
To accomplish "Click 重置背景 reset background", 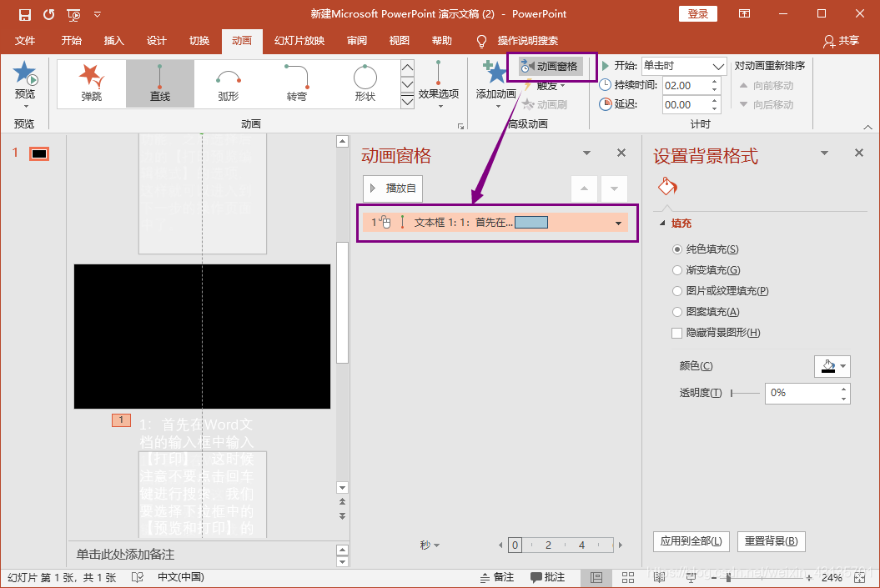I will tap(771, 541).
